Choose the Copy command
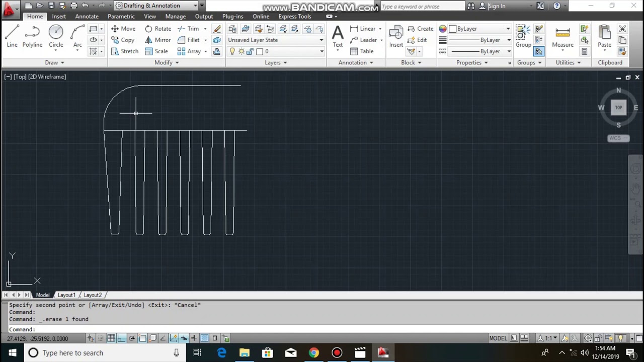The width and height of the screenshot is (644, 362). point(123,40)
